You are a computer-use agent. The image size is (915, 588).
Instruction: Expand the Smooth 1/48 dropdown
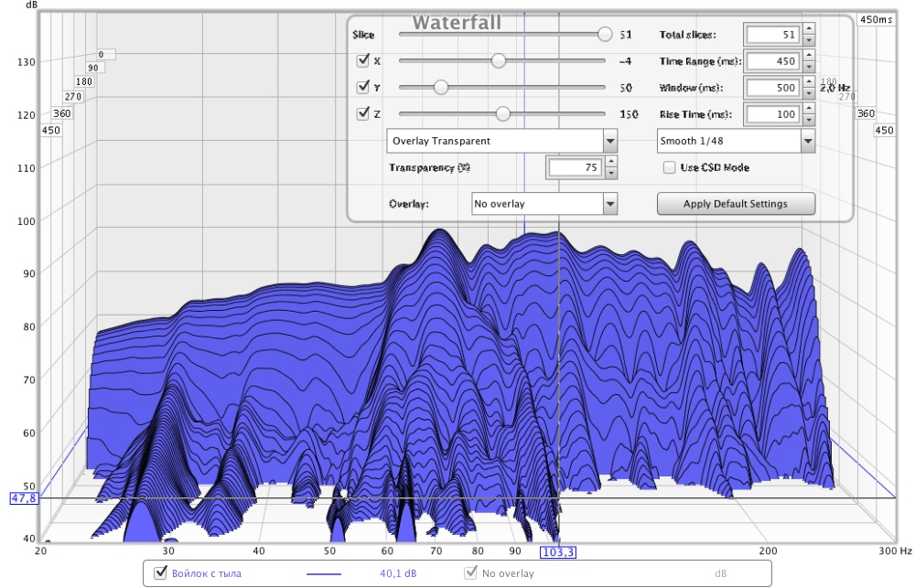click(x=807, y=142)
